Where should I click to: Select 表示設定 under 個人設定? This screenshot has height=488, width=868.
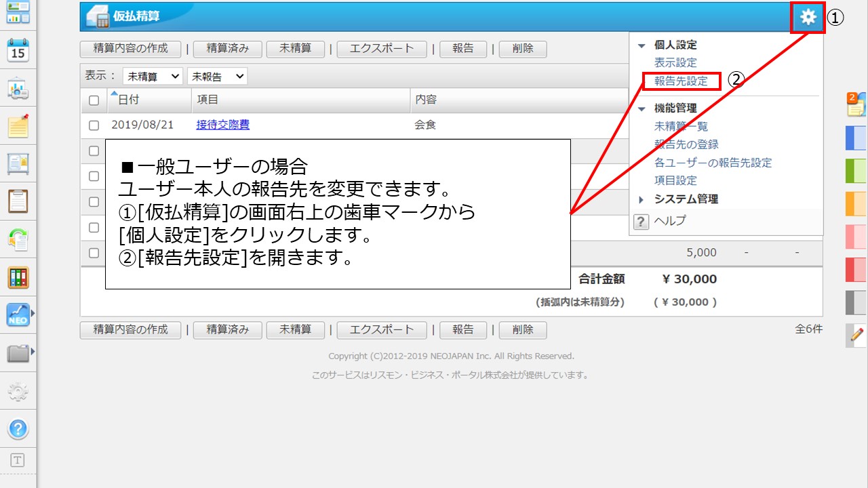[675, 63]
